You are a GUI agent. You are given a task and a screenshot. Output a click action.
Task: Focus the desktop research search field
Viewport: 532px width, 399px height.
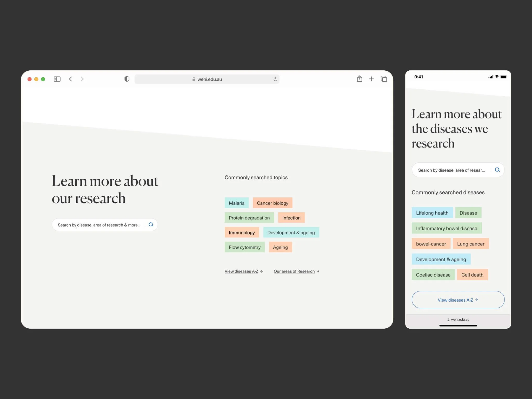(x=99, y=225)
